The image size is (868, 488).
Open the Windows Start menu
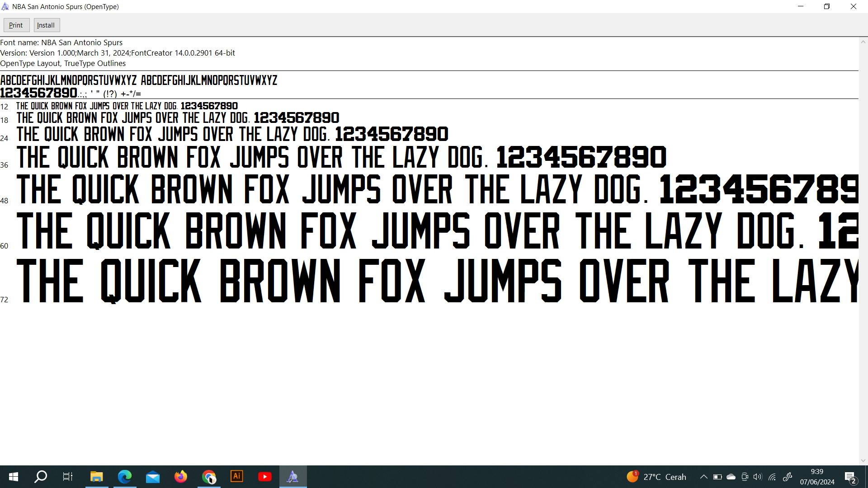click(x=14, y=477)
